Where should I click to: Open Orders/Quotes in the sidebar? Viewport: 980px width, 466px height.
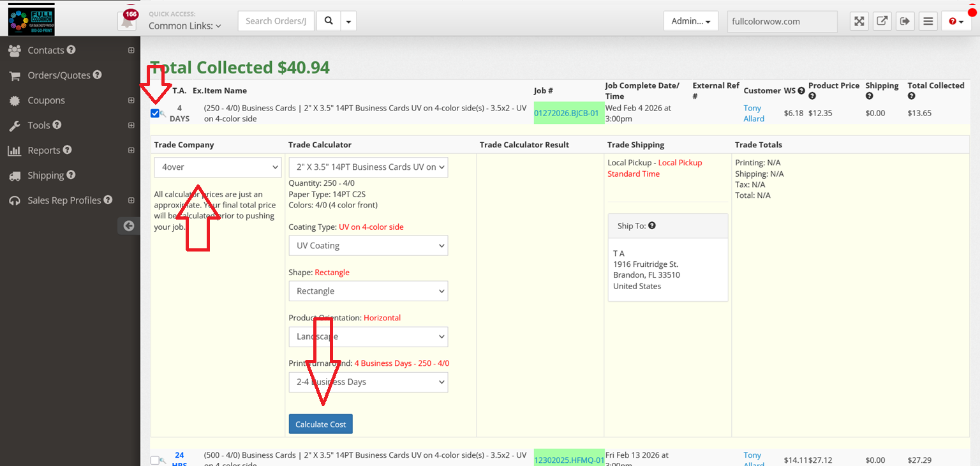59,75
